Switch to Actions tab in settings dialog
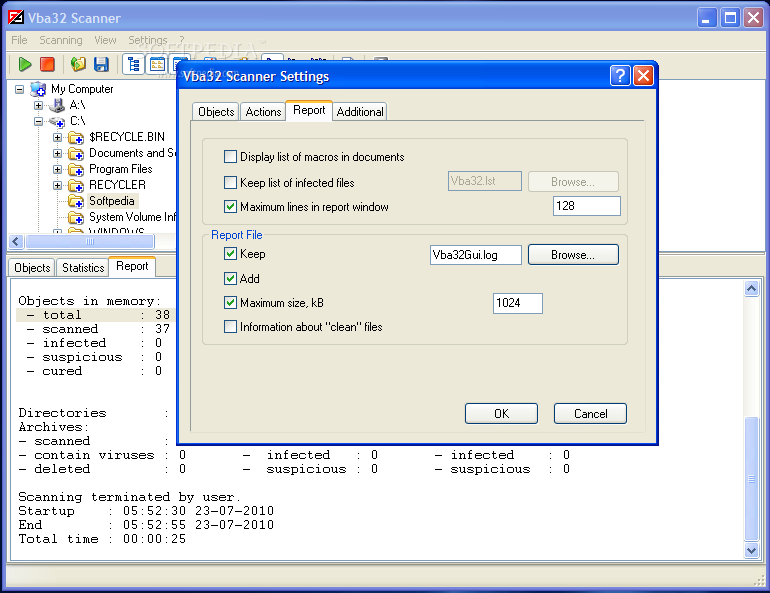The image size is (770, 593). pyautogui.click(x=263, y=112)
